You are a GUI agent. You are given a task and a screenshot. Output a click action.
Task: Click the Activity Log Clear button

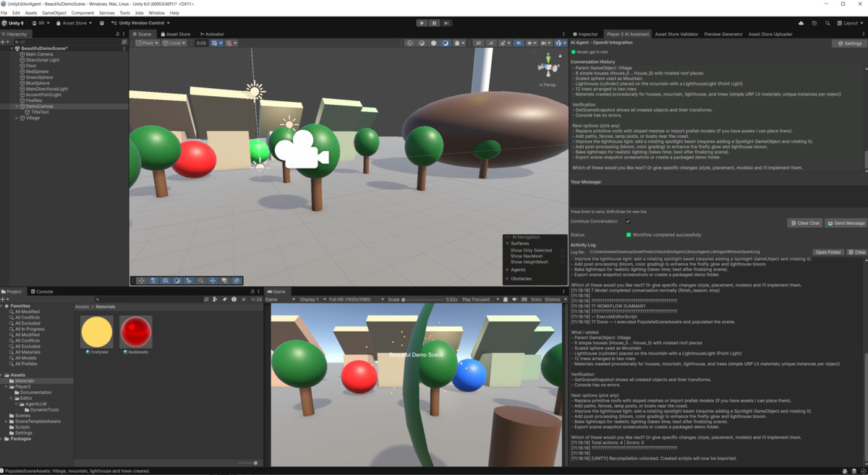click(x=857, y=252)
